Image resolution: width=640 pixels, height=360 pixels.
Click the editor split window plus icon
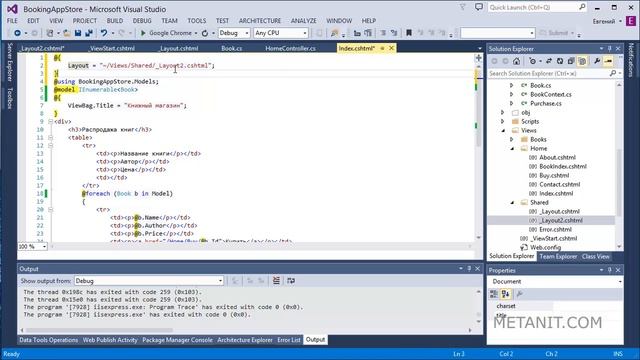tap(478, 58)
